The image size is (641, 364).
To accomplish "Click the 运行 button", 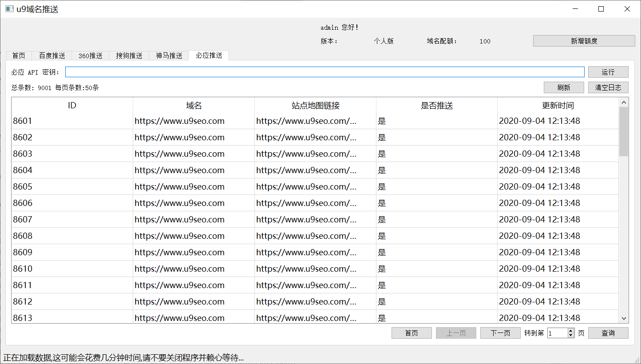I will click(608, 72).
